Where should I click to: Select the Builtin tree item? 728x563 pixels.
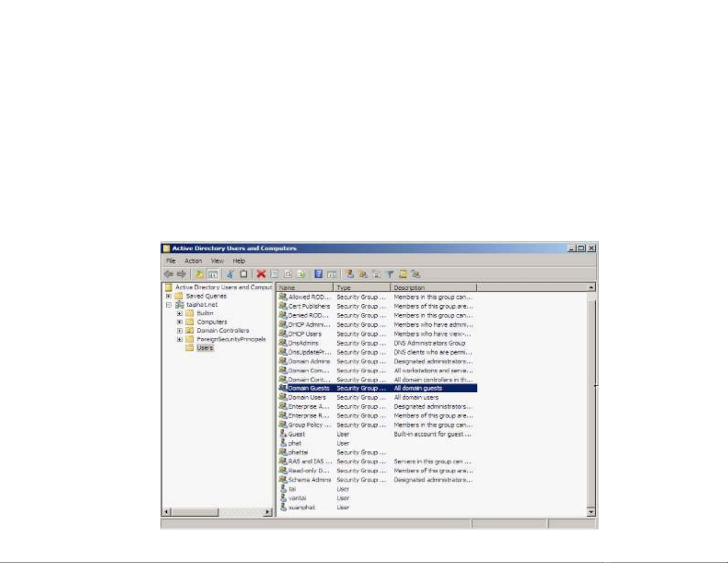tap(205, 313)
